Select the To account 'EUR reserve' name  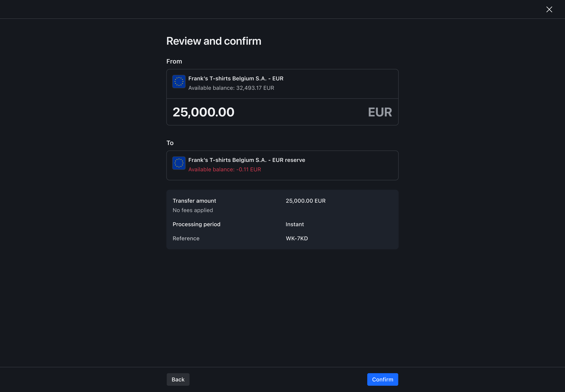[x=247, y=160]
